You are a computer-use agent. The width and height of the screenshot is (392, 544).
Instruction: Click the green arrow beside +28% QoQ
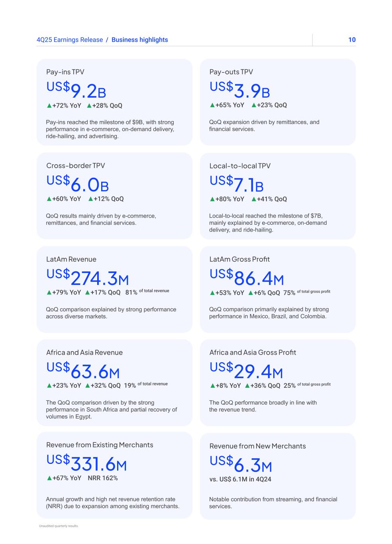pyautogui.click(x=89, y=106)
